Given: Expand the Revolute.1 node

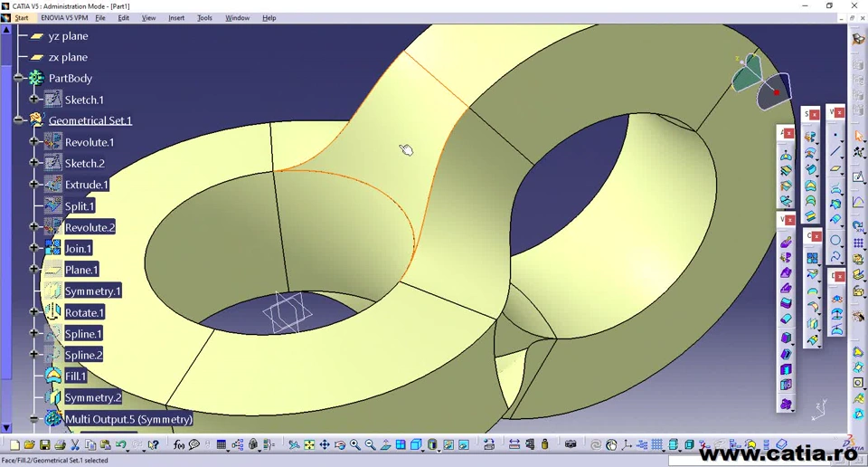Looking at the screenshot, I should (34, 141).
